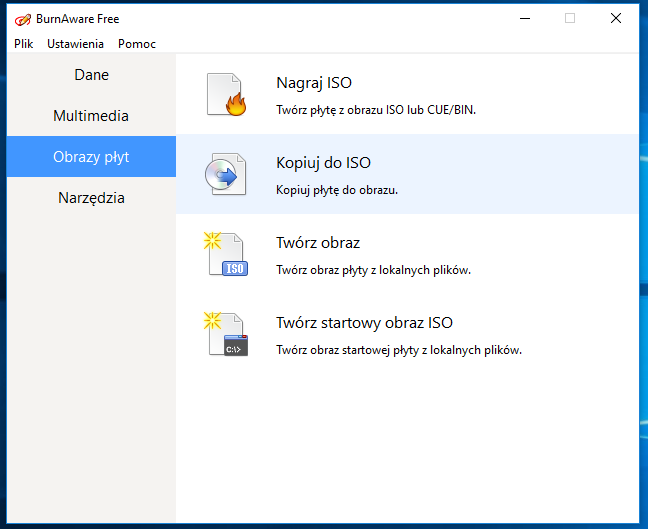Click the Twórz obraz ISO file icon
This screenshot has width=648, height=529.
point(226,254)
